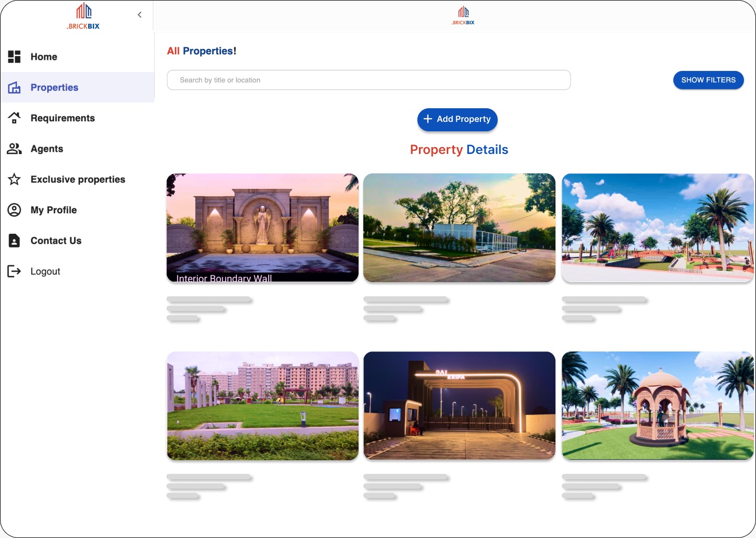Open Exclusive properties in sidebar
Screen dimensions: 756x538
pos(77,179)
